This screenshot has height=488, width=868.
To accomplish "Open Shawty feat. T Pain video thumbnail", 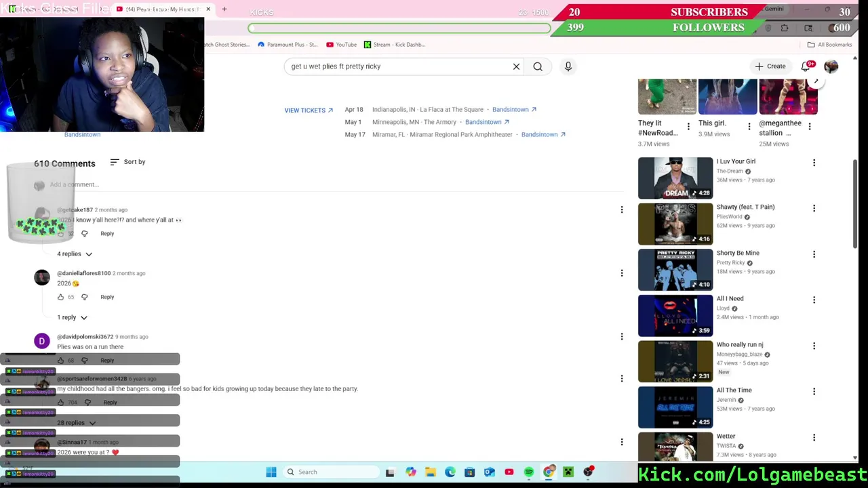I will (x=675, y=224).
